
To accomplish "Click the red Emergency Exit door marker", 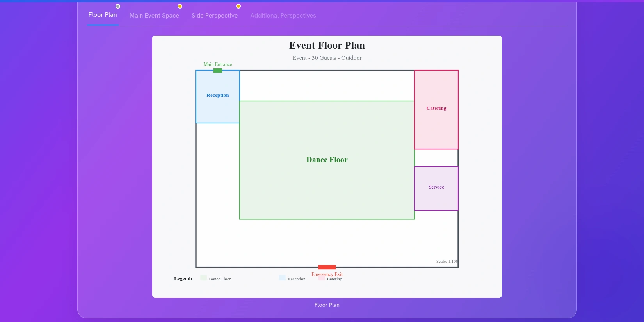I will pyautogui.click(x=327, y=267).
